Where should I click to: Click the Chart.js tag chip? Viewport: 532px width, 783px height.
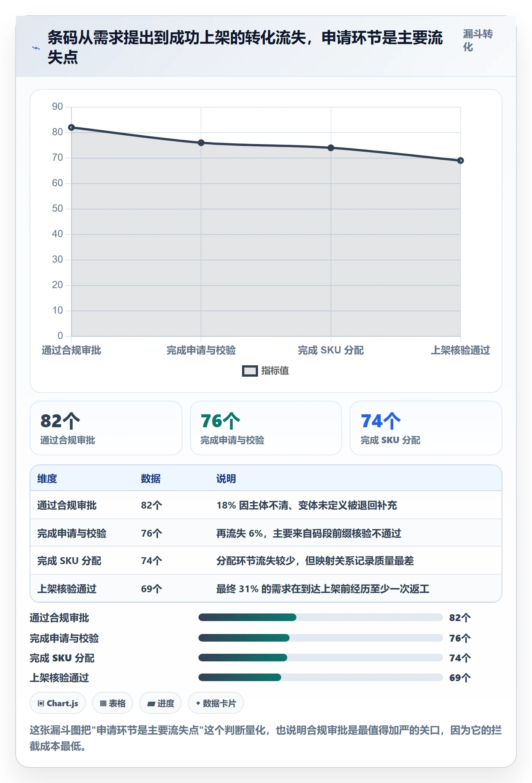pos(58,703)
